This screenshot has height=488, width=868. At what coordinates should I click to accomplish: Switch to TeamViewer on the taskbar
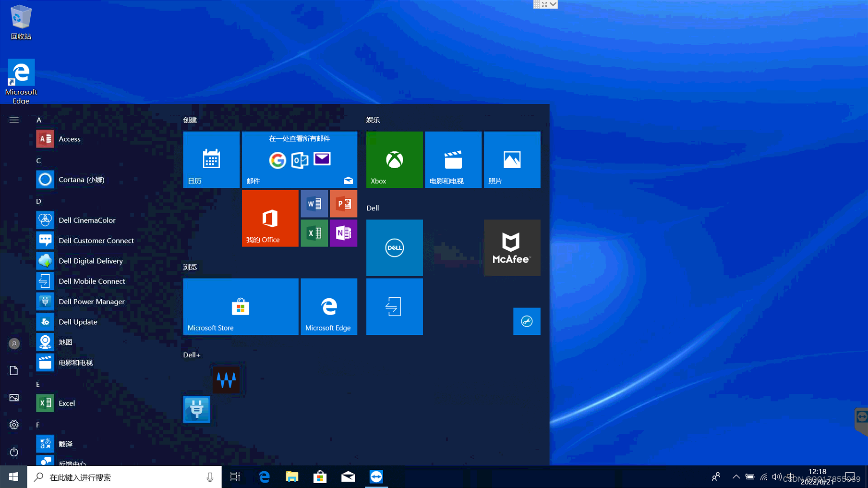click(376, 477)
